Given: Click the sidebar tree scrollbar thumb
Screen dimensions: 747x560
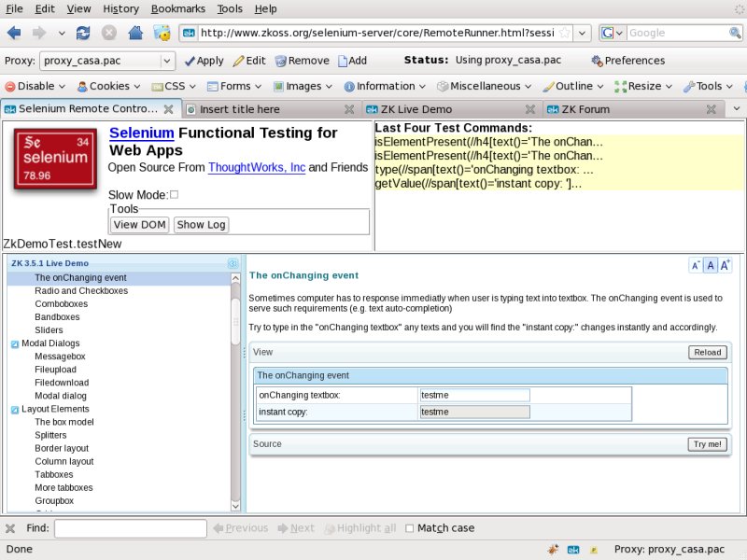Looking at the screenshot, I should click(235, 321).
